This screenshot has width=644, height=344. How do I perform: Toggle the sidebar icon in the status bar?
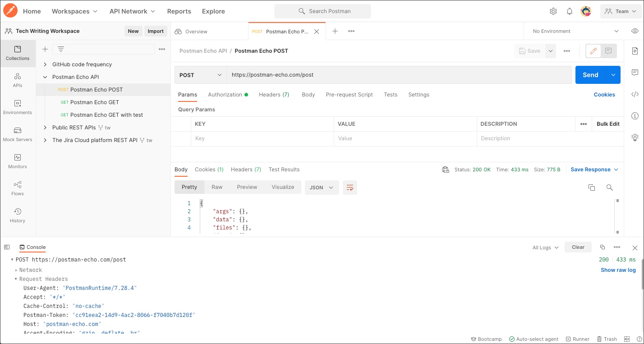(7, 247)
